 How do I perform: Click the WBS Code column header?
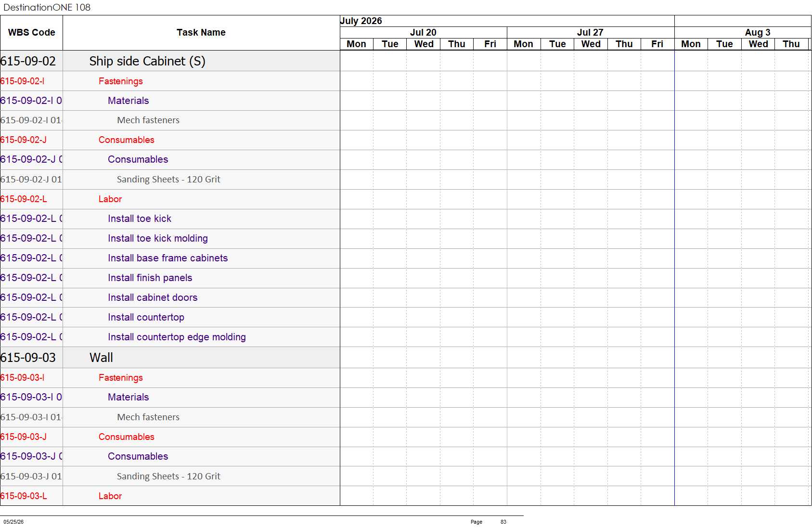(x=31, y=32)
